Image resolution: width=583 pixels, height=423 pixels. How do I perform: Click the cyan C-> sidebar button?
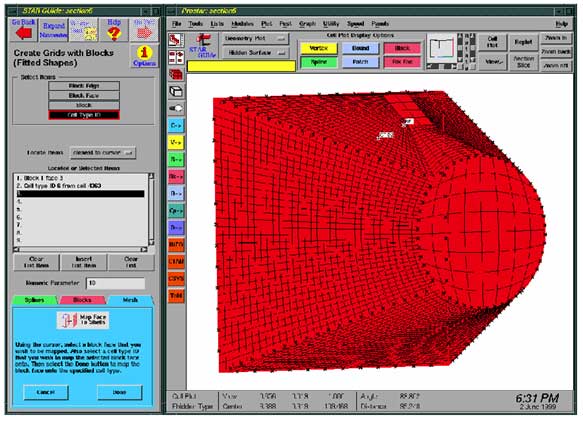[176, 125]
